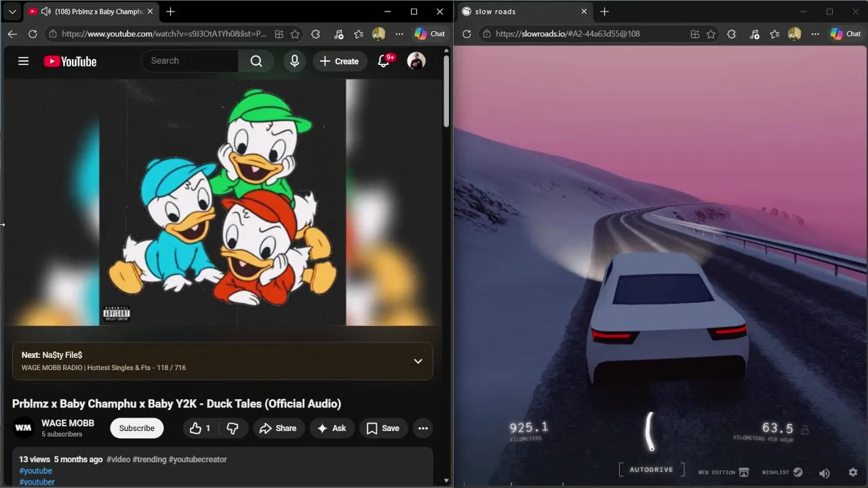The image size is (868, 488).
Task: Click the Duck Tales video player artwork
Action: click(x=223, y=202)
